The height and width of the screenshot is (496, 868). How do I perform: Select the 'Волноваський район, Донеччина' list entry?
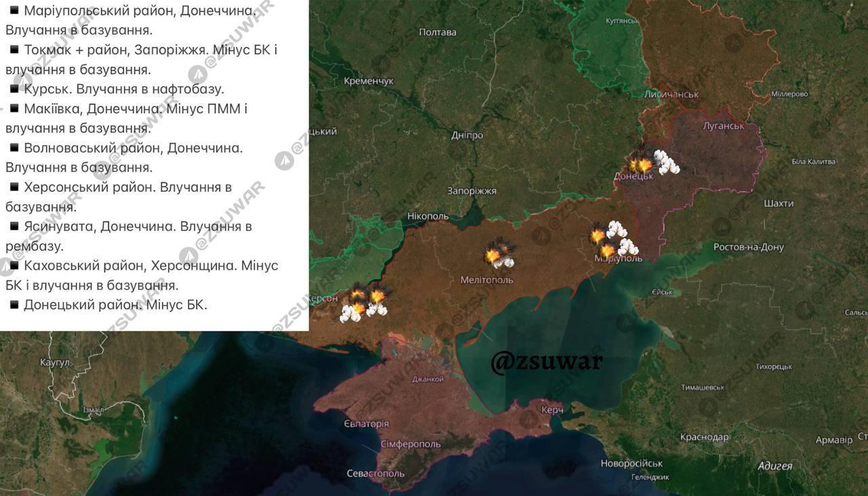click(125, 157)
